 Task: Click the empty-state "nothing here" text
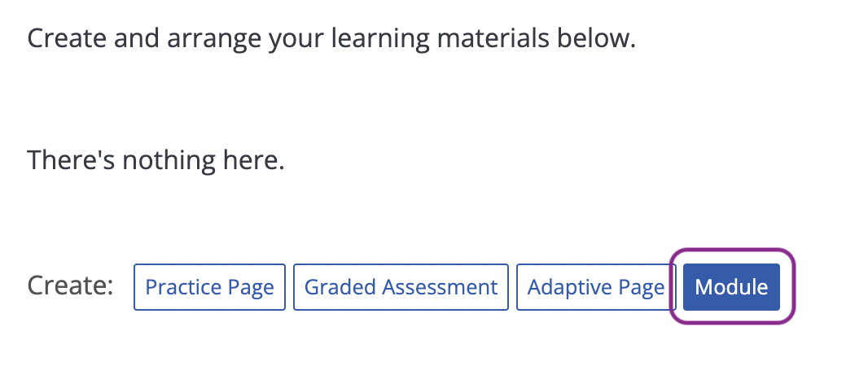(x=200, y=160)
